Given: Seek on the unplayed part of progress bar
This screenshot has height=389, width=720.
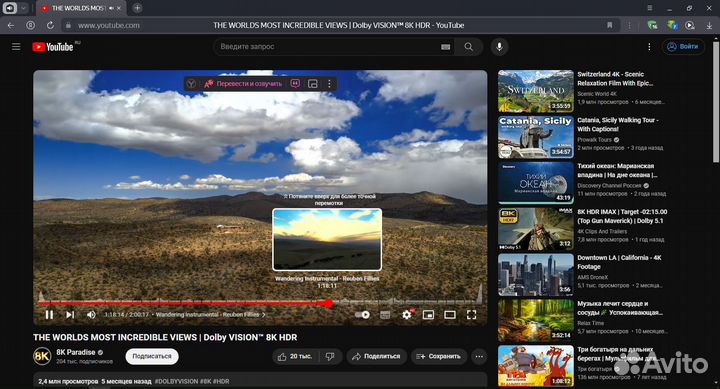Looking at the screenshot, I should pyautogui.click(x=406, y=303).
